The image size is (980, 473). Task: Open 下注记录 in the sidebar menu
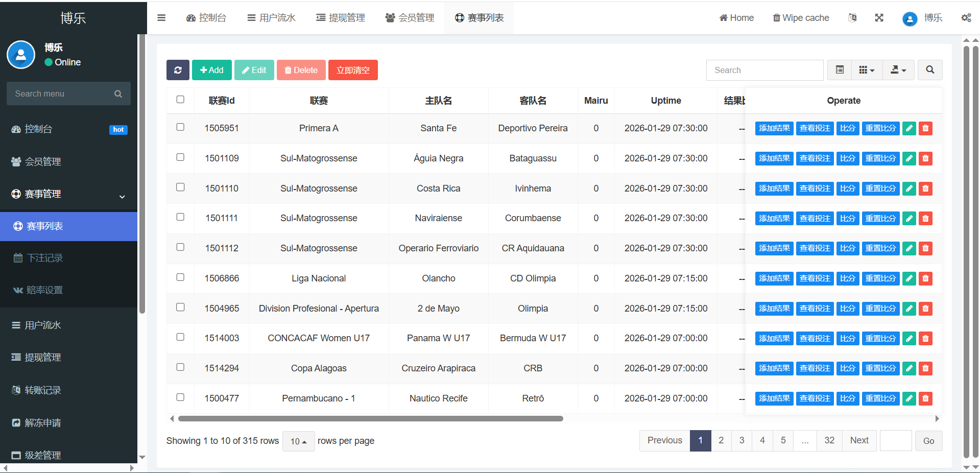click(45, 258)
